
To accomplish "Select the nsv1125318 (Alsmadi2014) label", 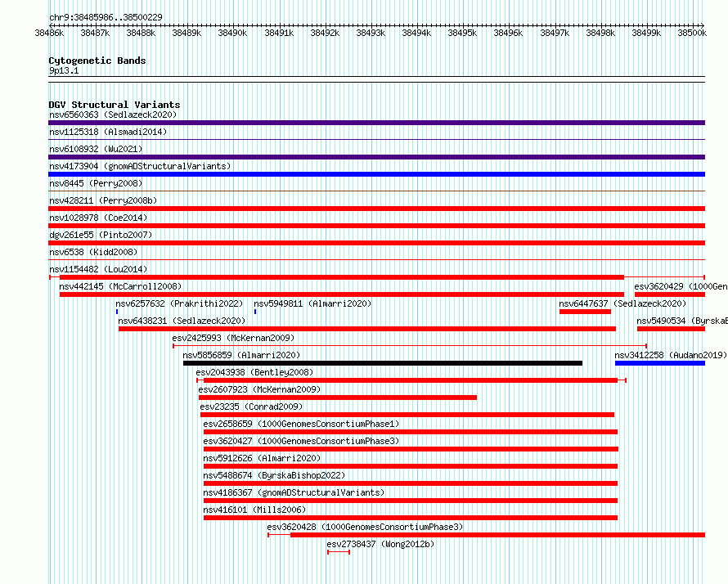I will [108, 132].
